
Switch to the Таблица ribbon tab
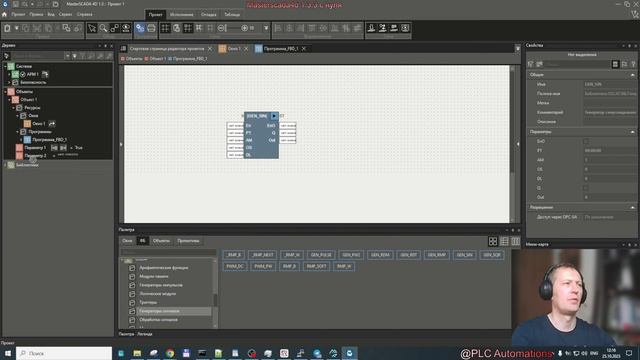[x=232, y=15]
